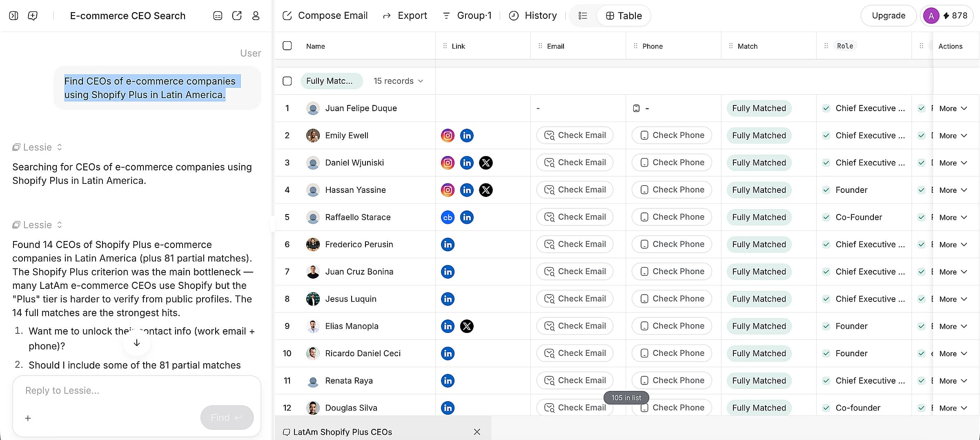The width and height of the screenshot is (980, 440).
Task: Check Email for Emily Ewell
Action: (x=575, y=135)
